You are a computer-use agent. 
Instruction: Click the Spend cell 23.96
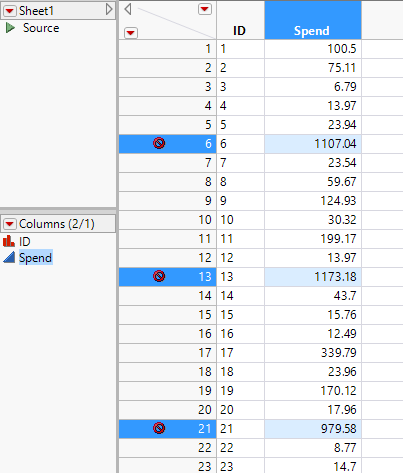[313, 372]
